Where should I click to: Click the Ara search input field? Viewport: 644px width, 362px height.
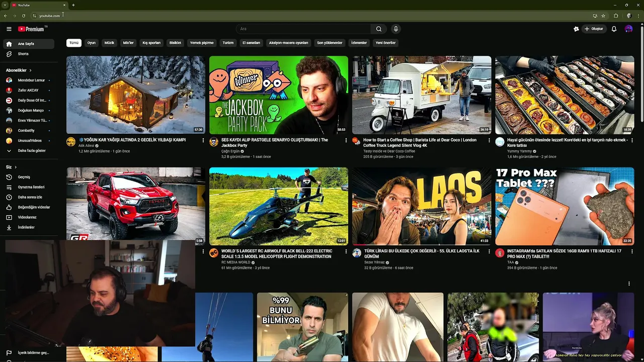click(303, 29)
